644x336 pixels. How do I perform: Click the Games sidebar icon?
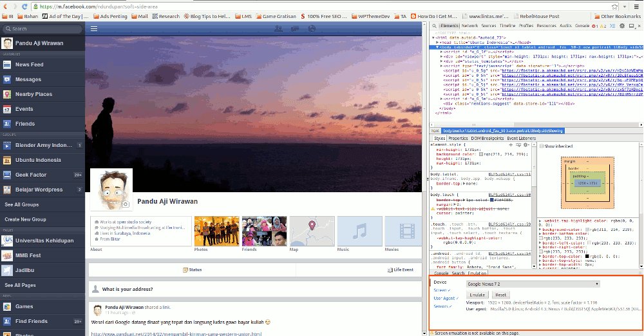pos(7,306)
